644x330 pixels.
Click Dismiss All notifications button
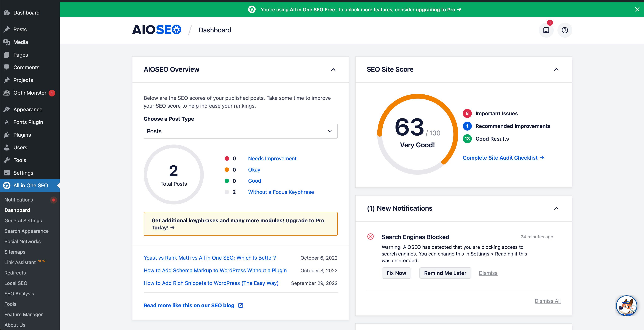tap(548, 301)
